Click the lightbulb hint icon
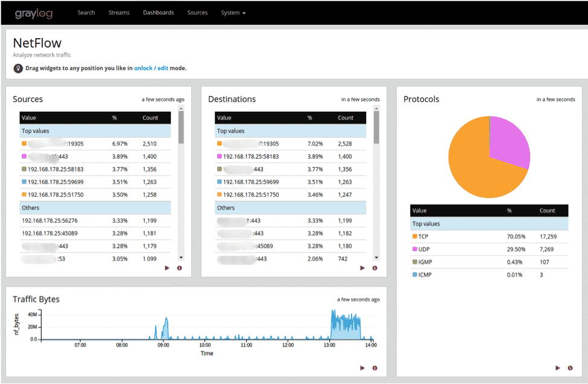The width and height of the screenshot is (588, 384). 18,68
